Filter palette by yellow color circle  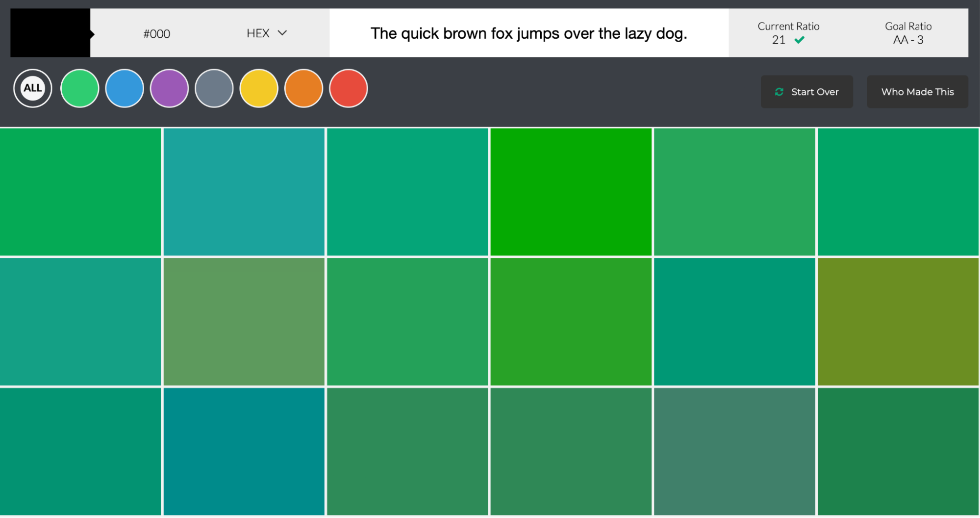(258, 88)
